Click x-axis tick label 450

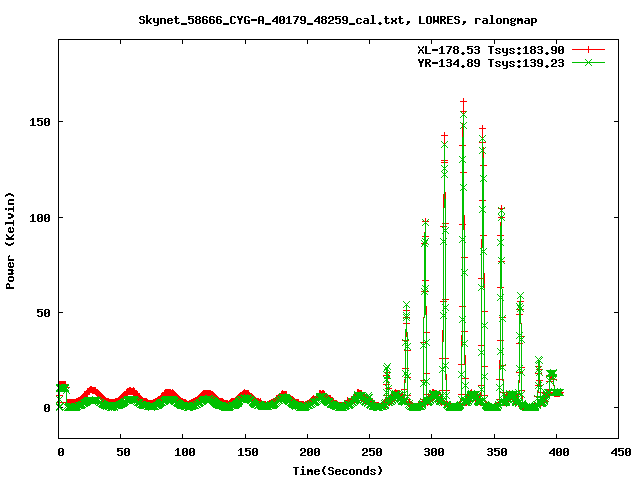pyautogui.click(x=621, y=452)
